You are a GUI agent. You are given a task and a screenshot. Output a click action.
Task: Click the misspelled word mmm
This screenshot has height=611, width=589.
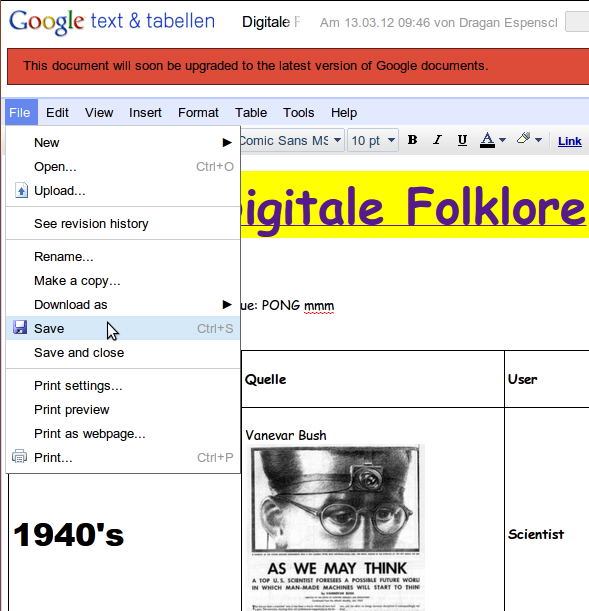click(319, 306)
